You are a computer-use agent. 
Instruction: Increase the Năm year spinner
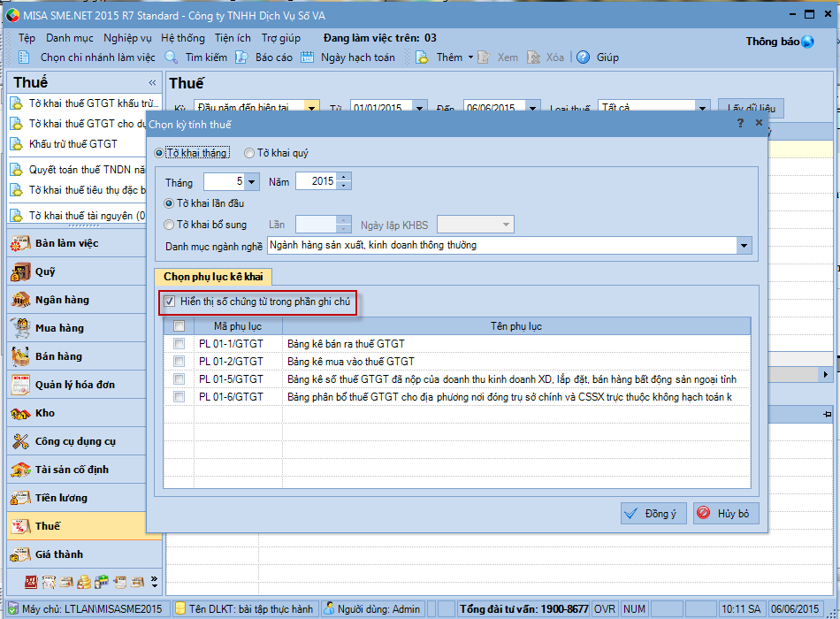[x=344, y=177]
